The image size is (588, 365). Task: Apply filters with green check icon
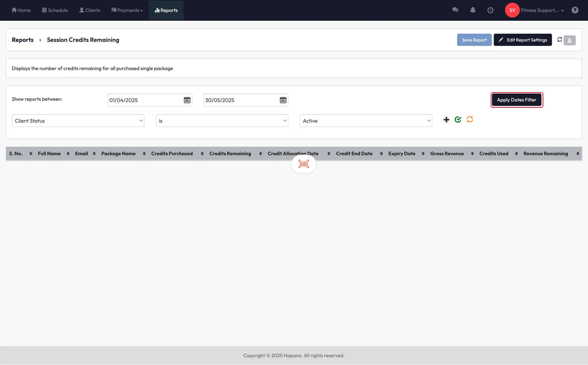pyautogui.click(x=458, y=120)
